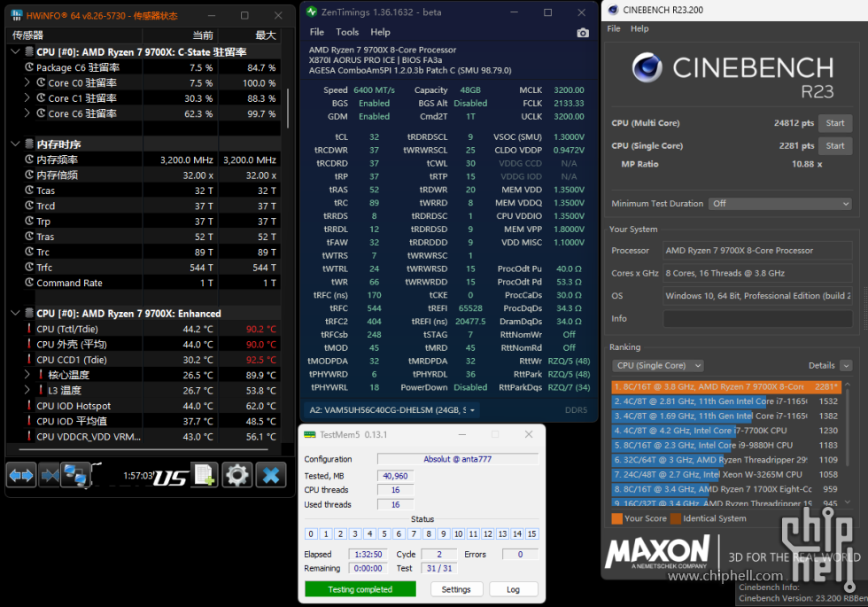Open ZenTimings Help menu

[380, 32]
